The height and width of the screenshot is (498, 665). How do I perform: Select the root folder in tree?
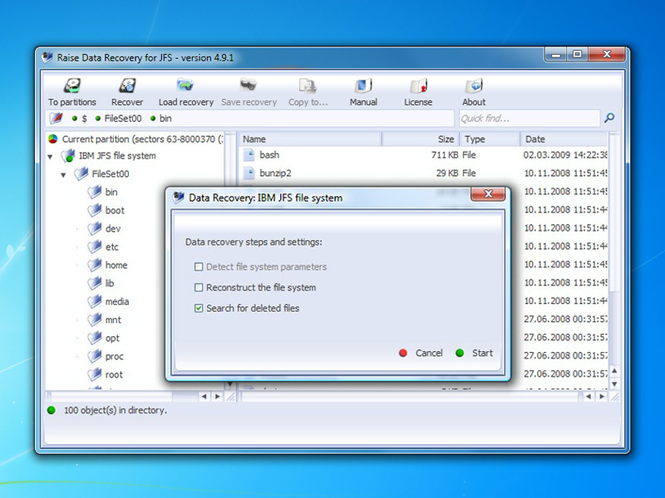(x=105, y=375)
